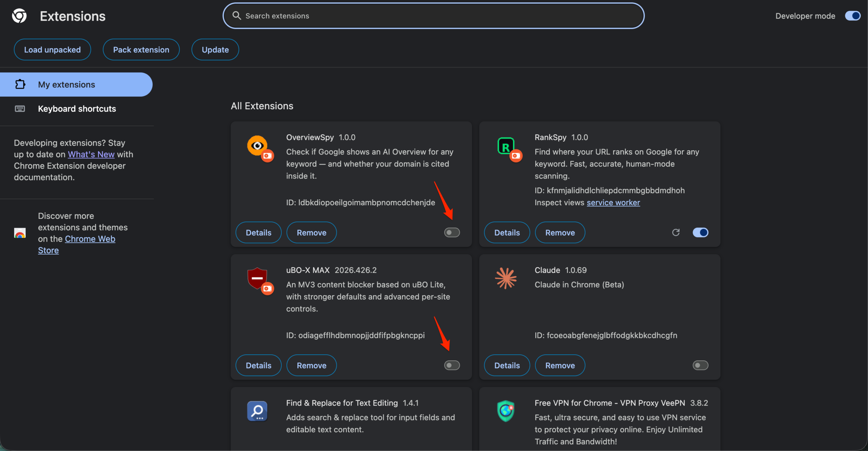Viewport: 868px width, 451px height.
Task: Remove the uBO-X MAX extension
Action: tap(311, 365)
